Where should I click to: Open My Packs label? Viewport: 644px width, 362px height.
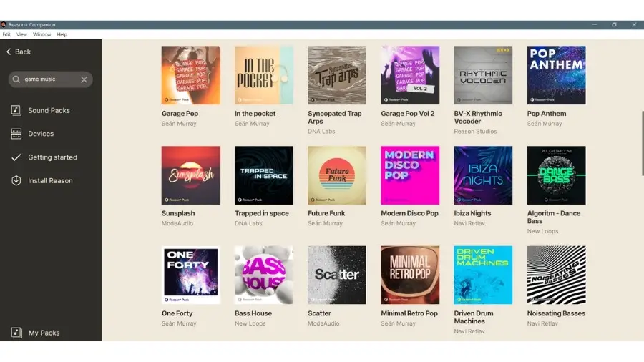coord(44,333)
